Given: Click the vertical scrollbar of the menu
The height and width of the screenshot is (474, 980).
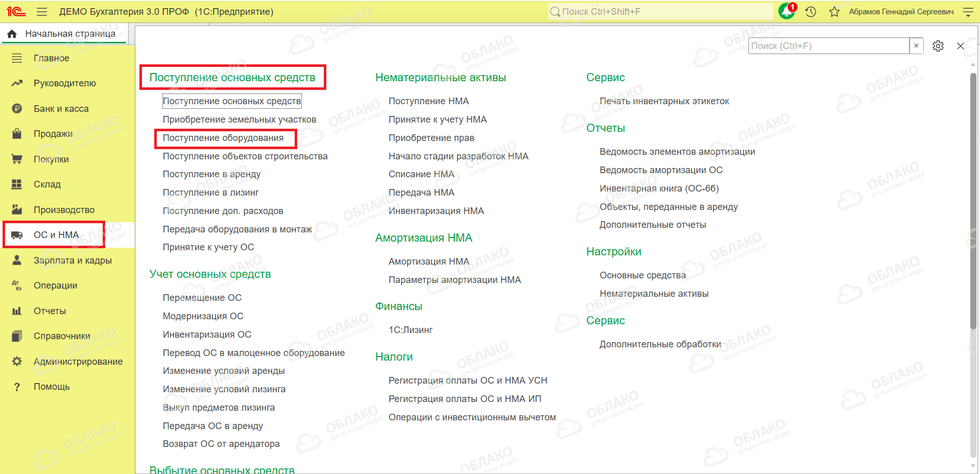Looking at the screenshot, I should (973, 202).
